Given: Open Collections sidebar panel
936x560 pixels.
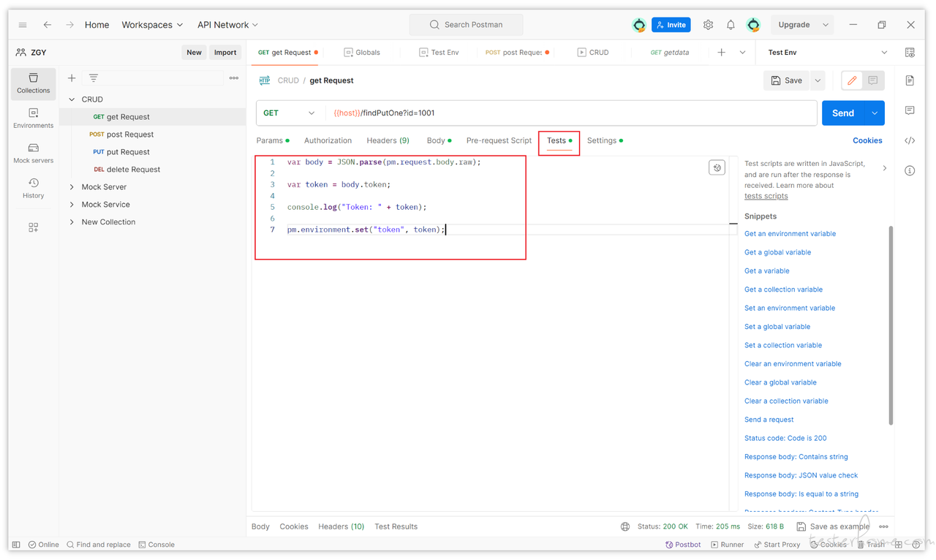Looking at the screenshot, I should tap(33, 83).
